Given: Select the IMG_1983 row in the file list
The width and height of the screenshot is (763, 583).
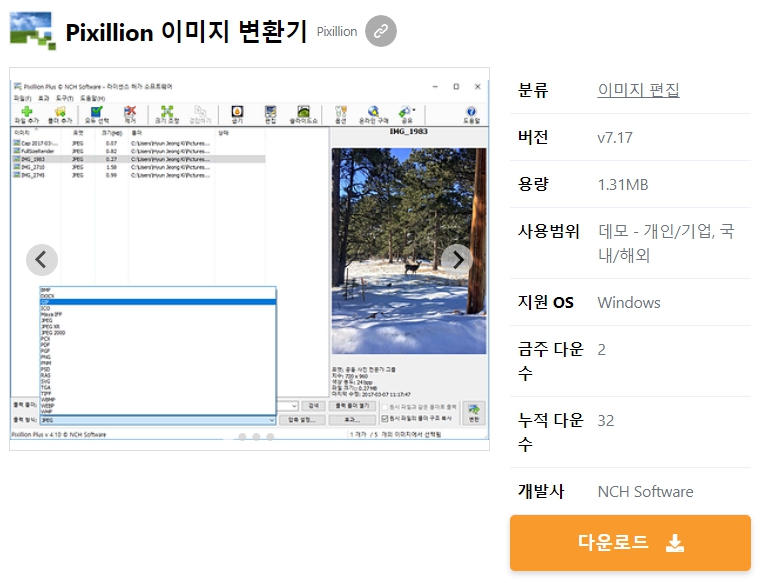Looking at the screenshot, I should (138, 159).
